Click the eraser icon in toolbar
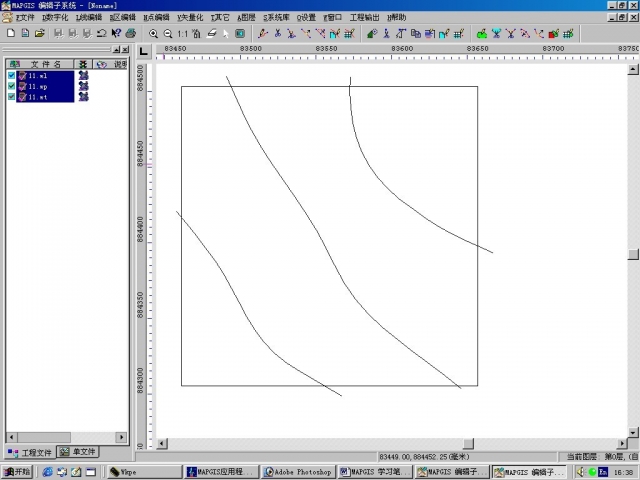This screenshot has height=480, width=640. [x=211, y=33]
